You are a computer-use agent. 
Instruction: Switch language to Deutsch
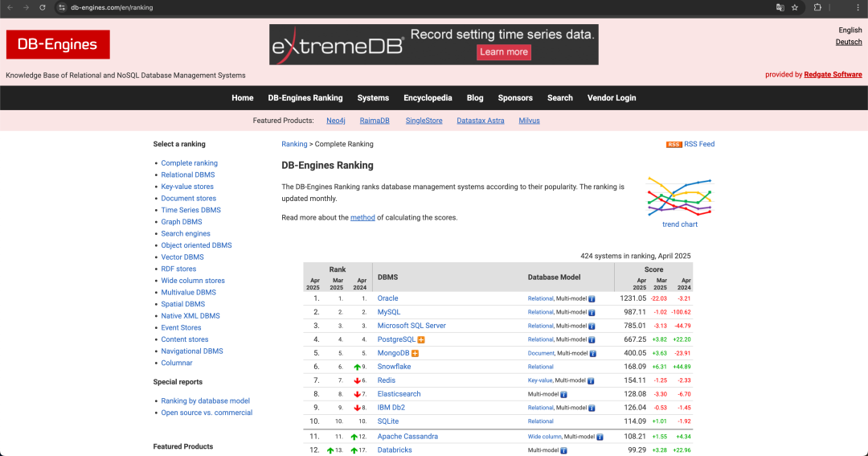[849, 42]
